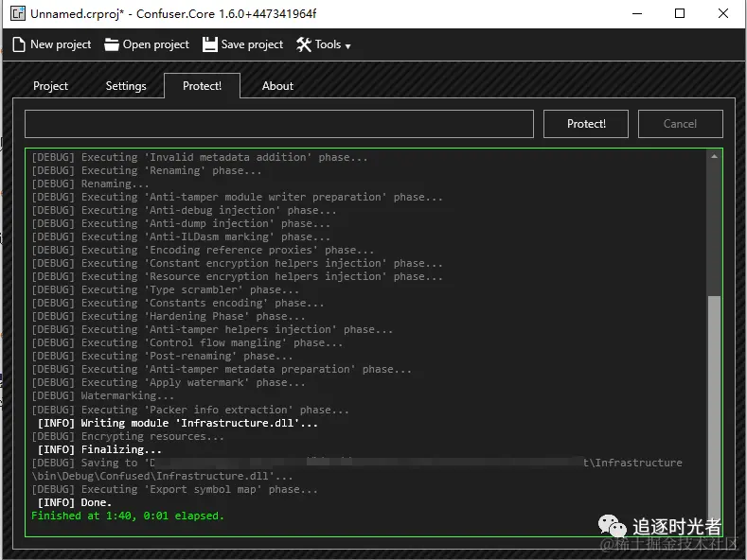This screenshot has width=747, height=560.
Task: Expand the Tools dropdown arrow
Action: [347, 46]
